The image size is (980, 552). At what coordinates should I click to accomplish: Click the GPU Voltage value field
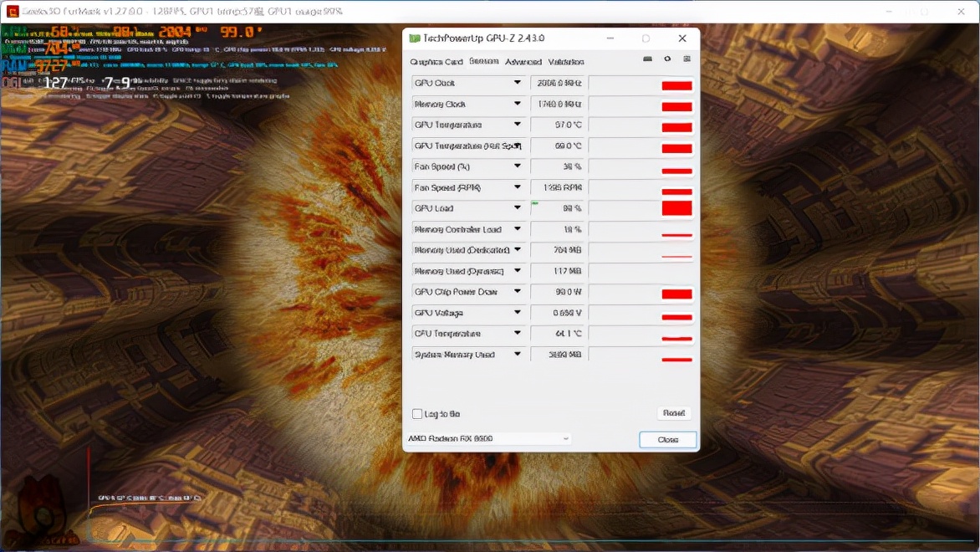pos(558,313)
